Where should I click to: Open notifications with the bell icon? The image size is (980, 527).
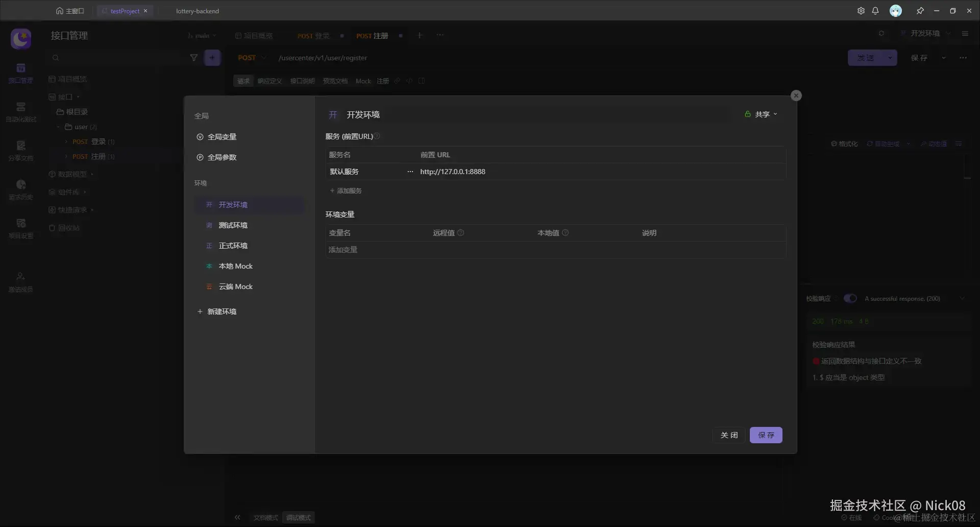(875, 11)
